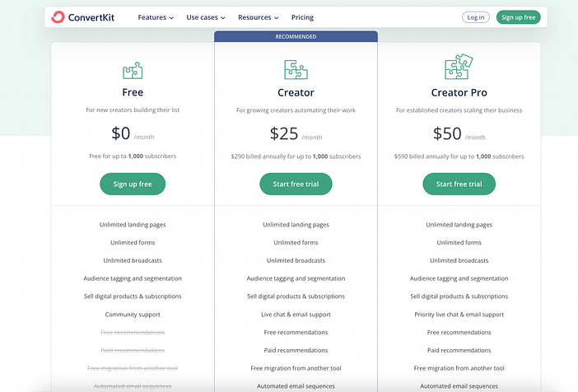578x392 pixels.
Task: Click 'Sell digital products & subscriptions' in Free plan
Action: (133, 296)
